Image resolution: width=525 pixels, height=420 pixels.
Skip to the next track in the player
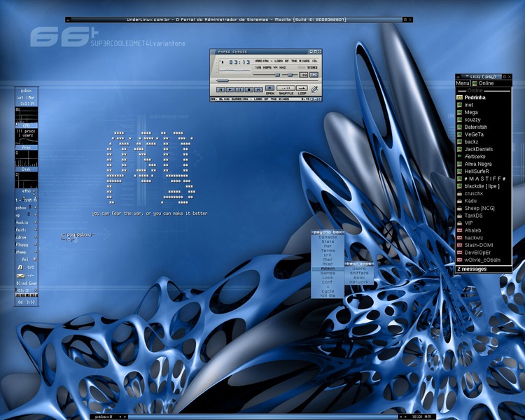pos(258,90)
